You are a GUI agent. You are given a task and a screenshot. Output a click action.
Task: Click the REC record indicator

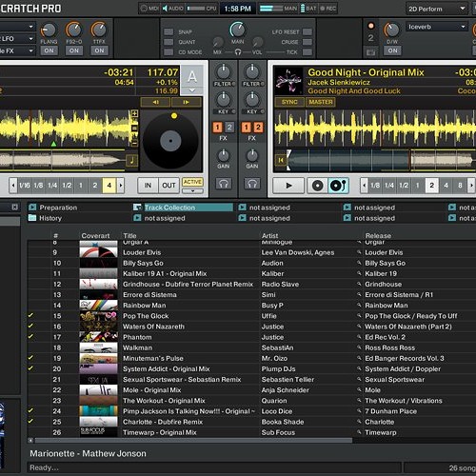(327, 9)
